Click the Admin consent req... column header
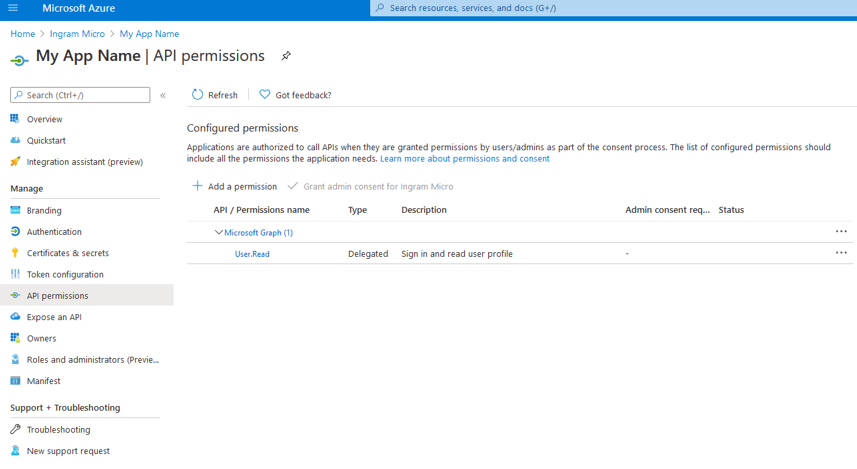The height and width of the screenshot is (469, 857). [667, 210]
